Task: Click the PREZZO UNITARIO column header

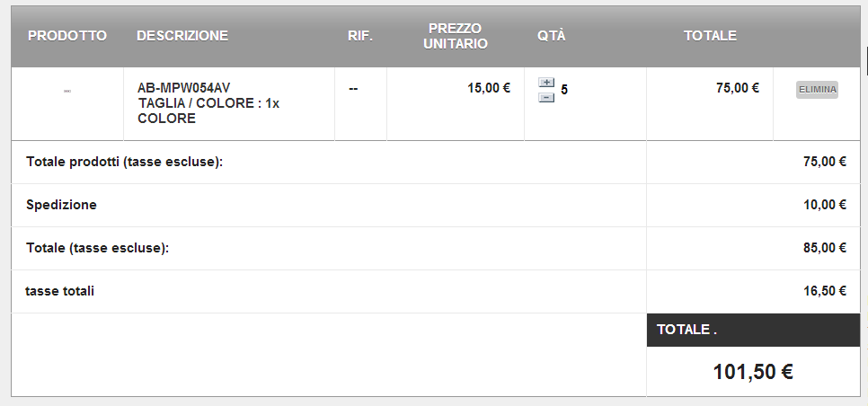Action: [456, 36]
